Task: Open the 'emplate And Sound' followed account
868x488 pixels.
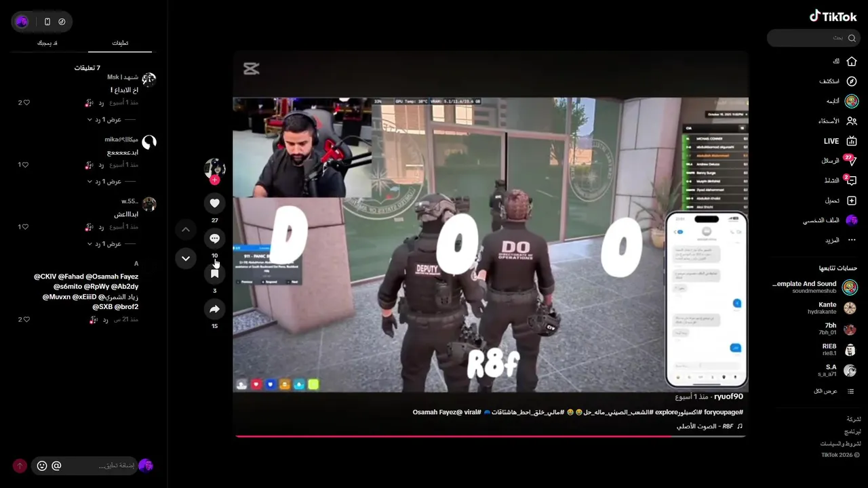Action: (814, 287)
